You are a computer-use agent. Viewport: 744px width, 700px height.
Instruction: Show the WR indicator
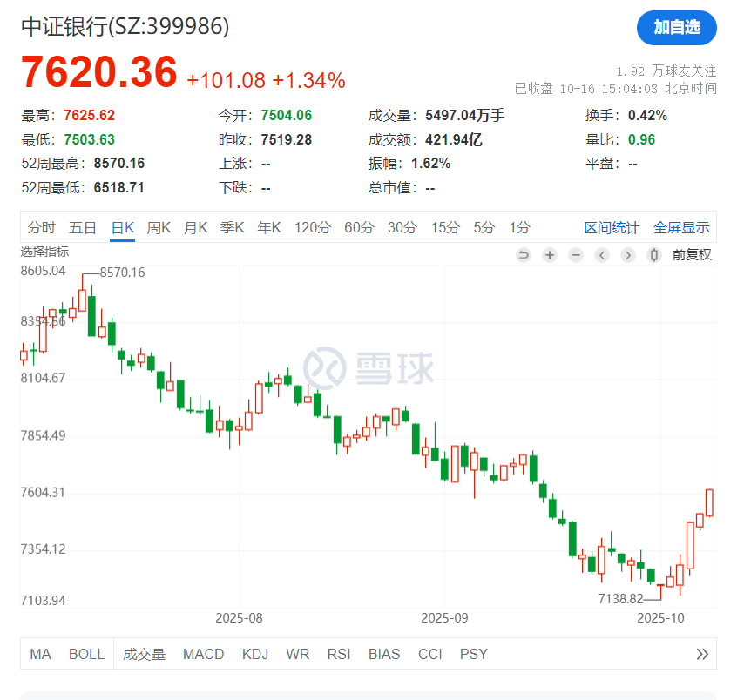[x=297, y=655]
